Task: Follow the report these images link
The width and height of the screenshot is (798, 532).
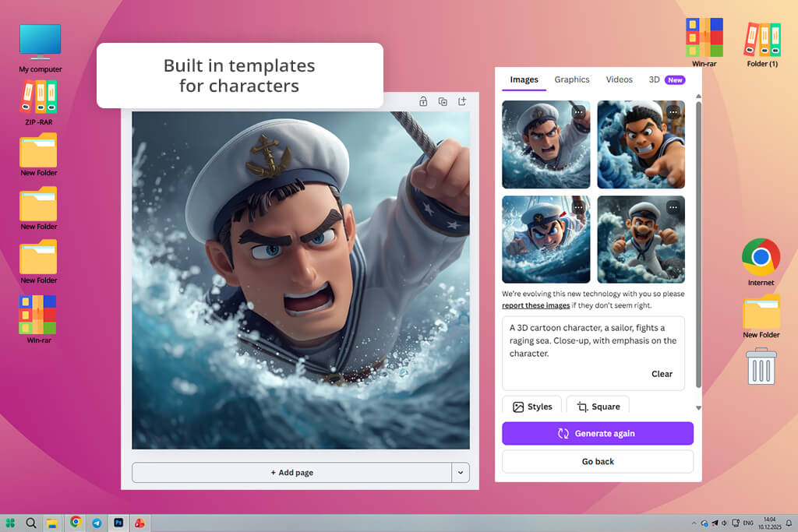Action: pyautogui.click(x=535, y=305)
